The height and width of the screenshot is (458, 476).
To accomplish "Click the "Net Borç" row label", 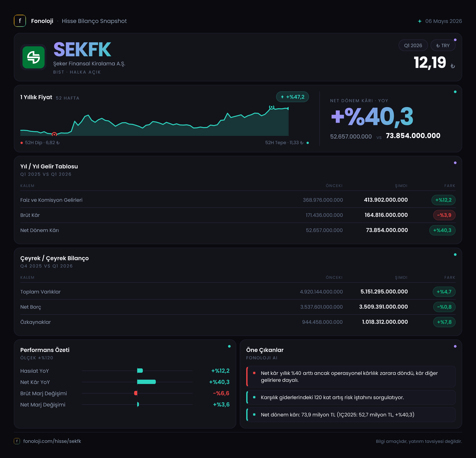I will tap(31, 307).
